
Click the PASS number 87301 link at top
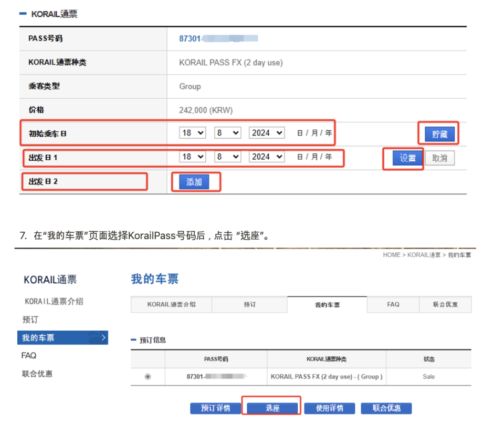pyautogui.click(x=218, y=38)
